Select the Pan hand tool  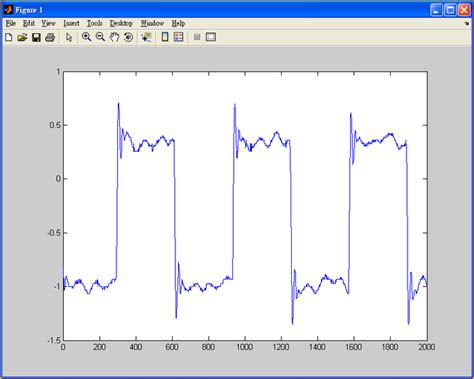(114, 37)
